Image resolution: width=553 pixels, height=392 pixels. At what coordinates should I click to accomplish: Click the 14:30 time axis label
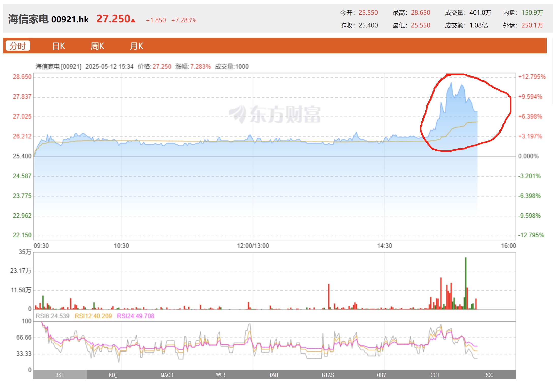[384, 246]
